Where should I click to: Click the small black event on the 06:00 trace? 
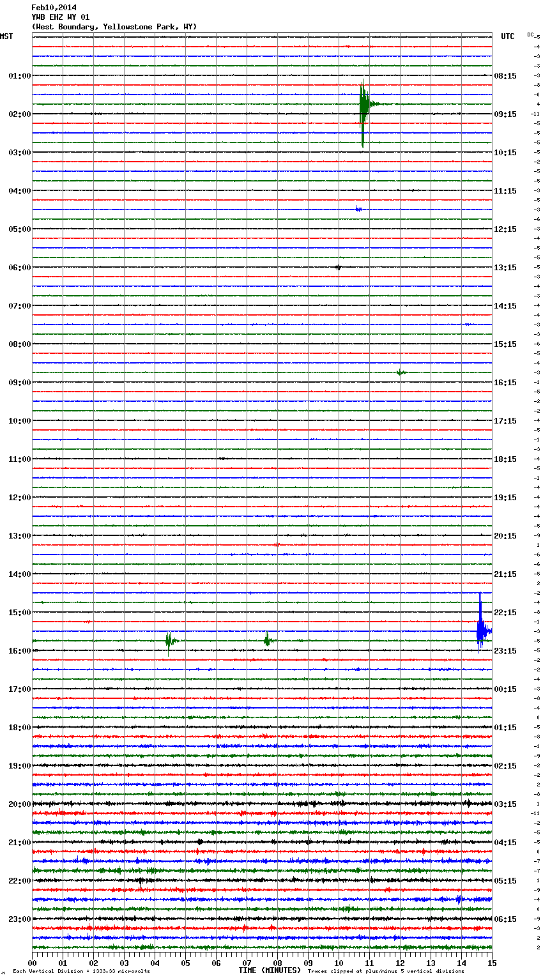pyautogui.click(x=338, y=267)
